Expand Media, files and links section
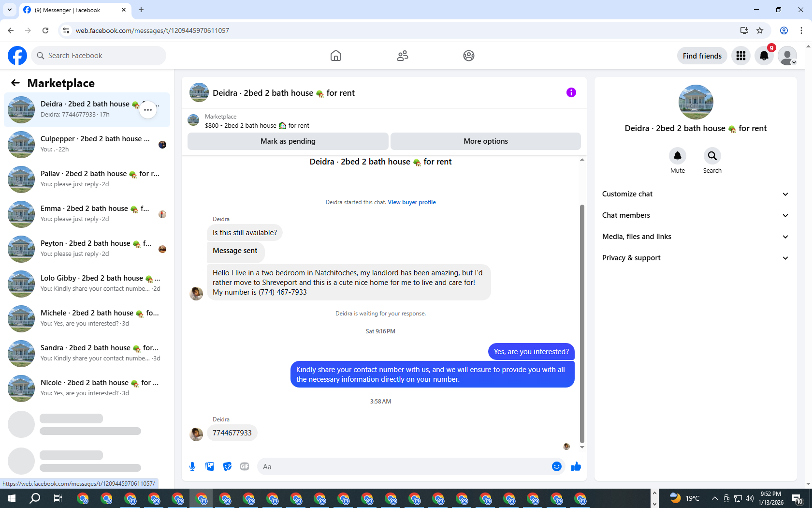 point(696,237)
